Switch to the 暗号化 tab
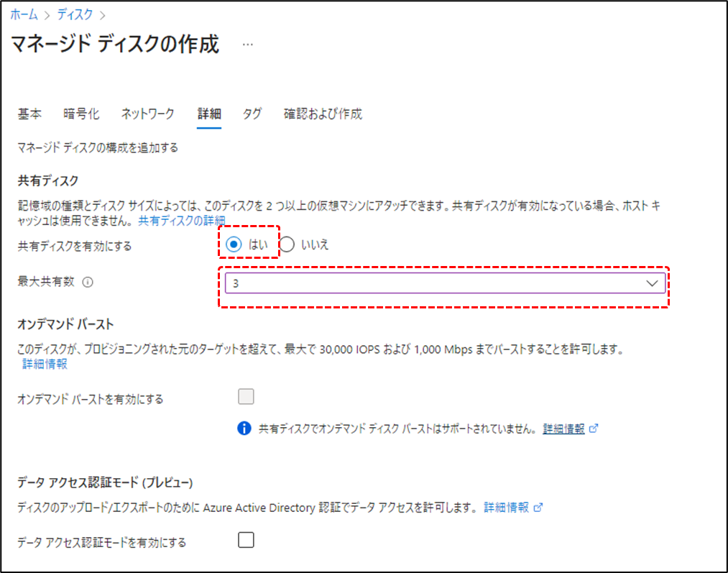 [81, 114]
